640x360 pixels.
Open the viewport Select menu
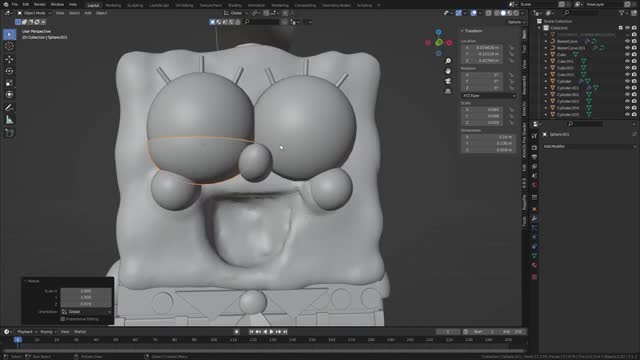pos(74,13)
